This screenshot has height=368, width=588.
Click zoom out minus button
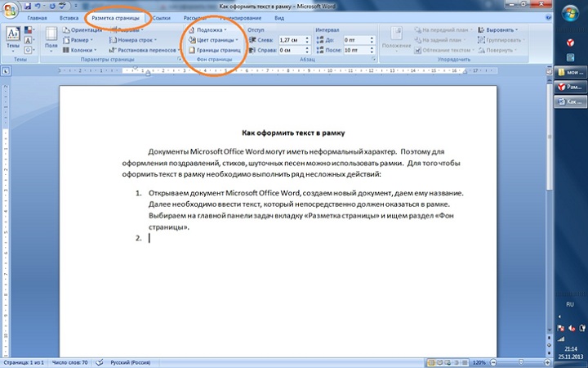tap(493, 362)
